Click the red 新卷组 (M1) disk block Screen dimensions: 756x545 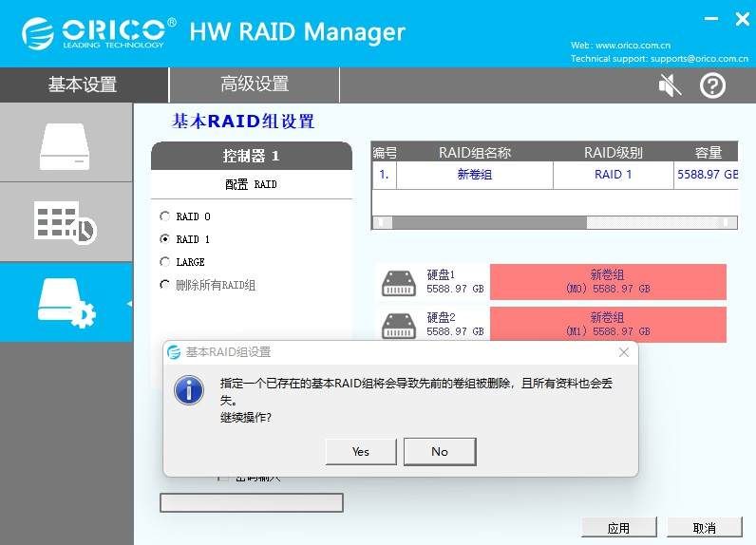pos(608,325)
